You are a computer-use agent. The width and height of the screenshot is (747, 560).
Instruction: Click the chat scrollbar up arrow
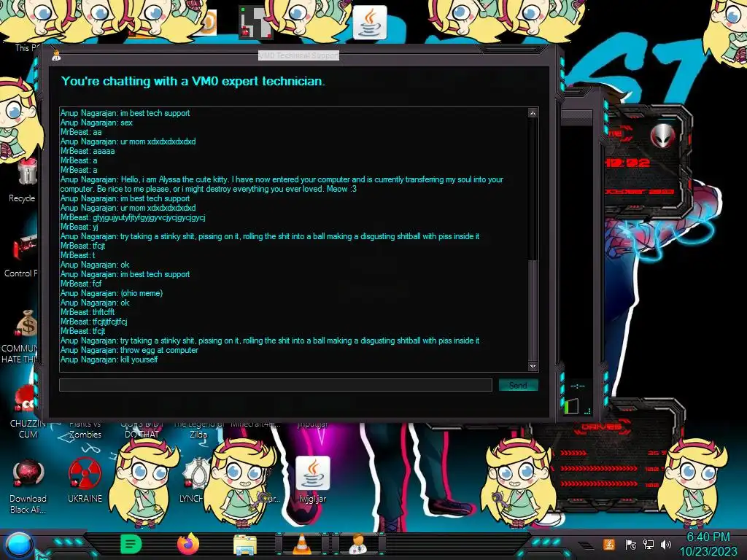click(x=533, y=113)
